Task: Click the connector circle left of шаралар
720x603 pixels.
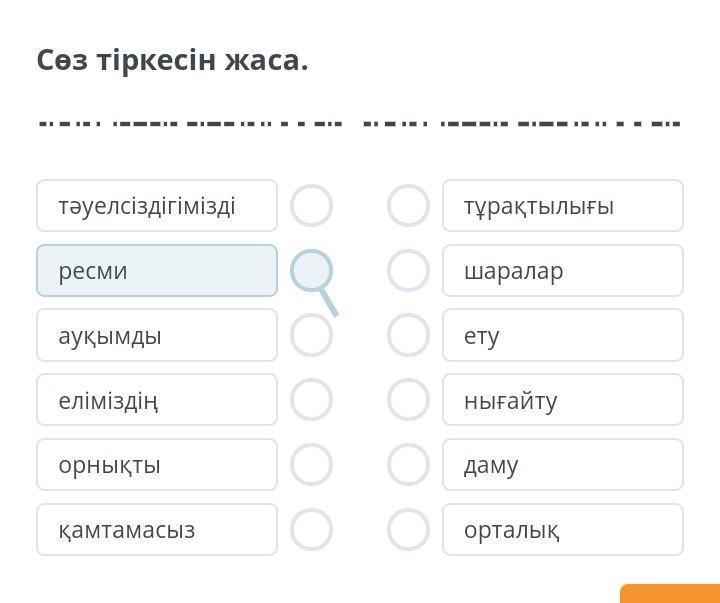Action: click(x=408, y=270)
